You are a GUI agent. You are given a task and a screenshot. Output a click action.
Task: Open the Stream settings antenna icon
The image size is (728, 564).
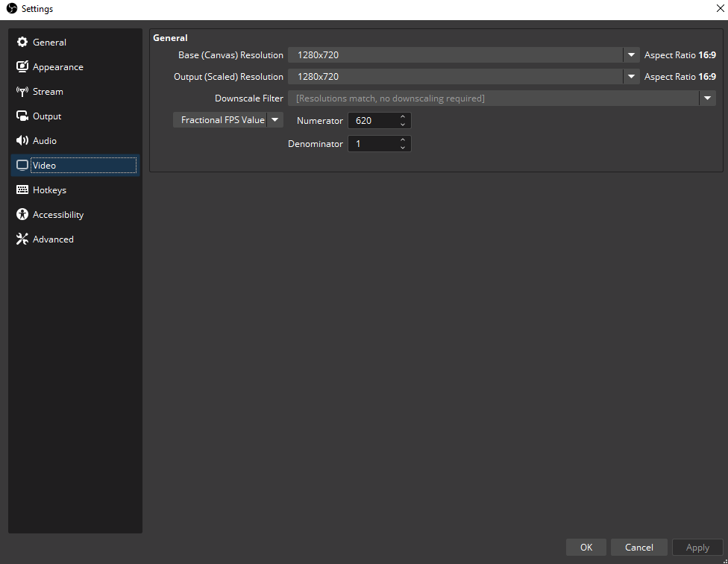pos(22,92)
